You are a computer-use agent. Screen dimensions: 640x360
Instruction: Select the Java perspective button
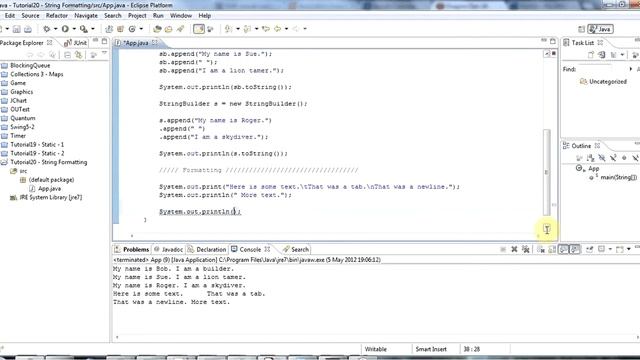click(x=600, y=29)
